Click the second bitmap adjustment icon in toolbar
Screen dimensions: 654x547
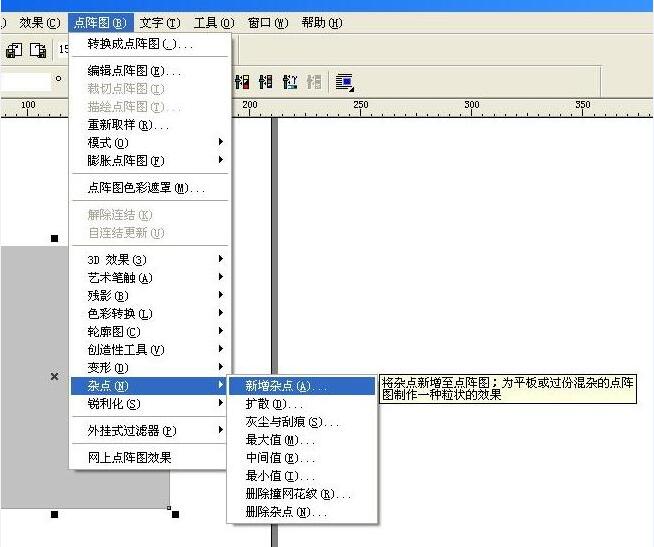coord(266,82)
